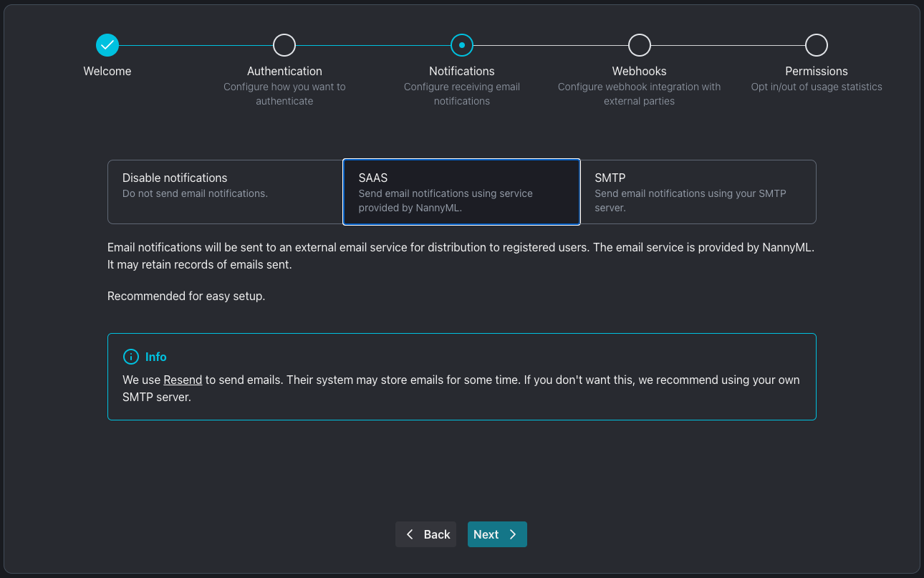
Task: Choose the SAAS notification option
Action: (x=461, y=192)
